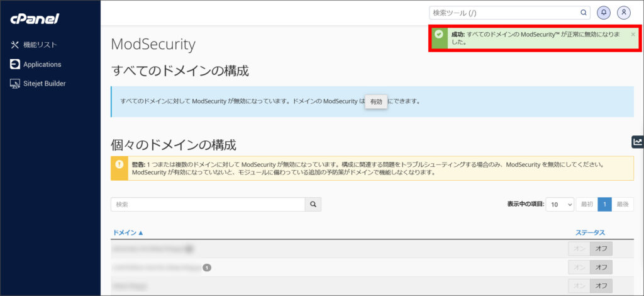This screenshot has height=296, width=644.
Task: Open Sitejet Builder in the sidebar
Action: pyautogui.click(x=38, y=84)
